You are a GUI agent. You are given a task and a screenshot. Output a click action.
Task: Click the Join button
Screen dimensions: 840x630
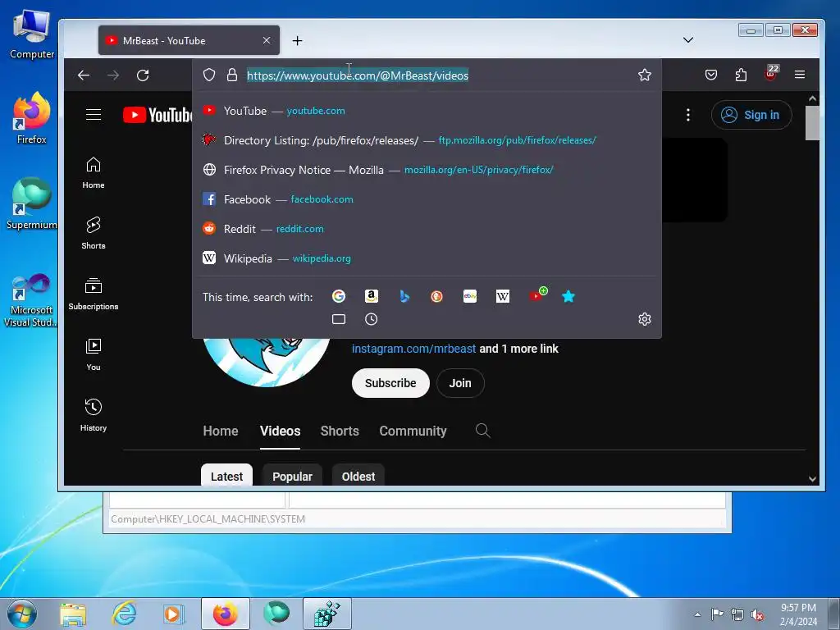coord(460,383)
